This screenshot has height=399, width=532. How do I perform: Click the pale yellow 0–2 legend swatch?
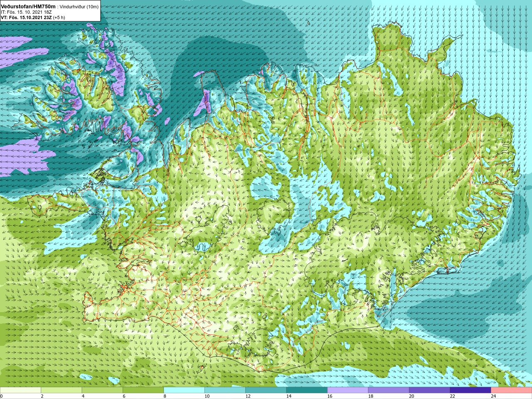click(20, 390)
